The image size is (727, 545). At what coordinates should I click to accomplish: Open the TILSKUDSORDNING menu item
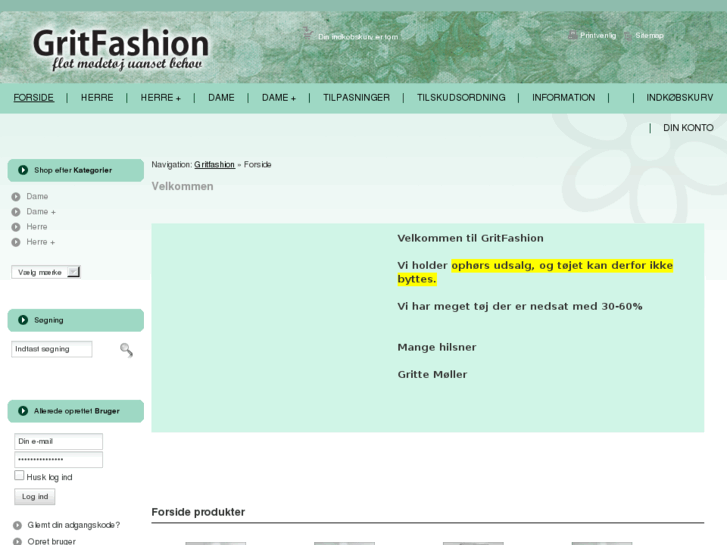pyautogui.click(x=461, y=98)
